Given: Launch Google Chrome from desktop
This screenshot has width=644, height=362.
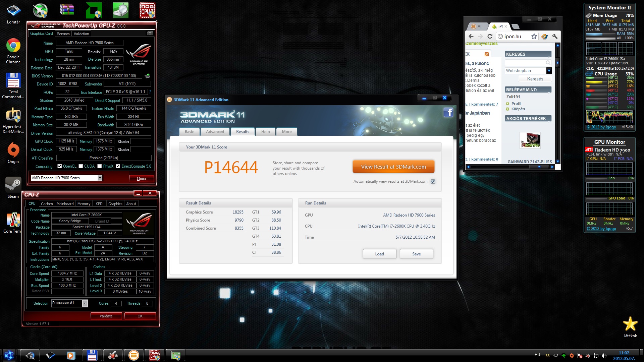Looking at the screenshot, I should click(x=13, y=51).
